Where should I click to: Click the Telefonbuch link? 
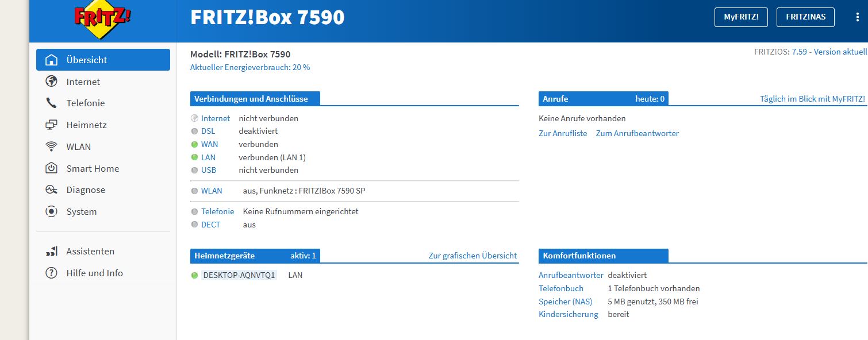(x=561, y=288)
